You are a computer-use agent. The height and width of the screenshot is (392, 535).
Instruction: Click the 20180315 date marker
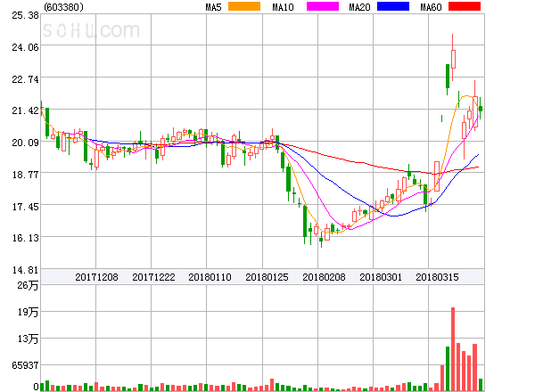click(438, 277)
